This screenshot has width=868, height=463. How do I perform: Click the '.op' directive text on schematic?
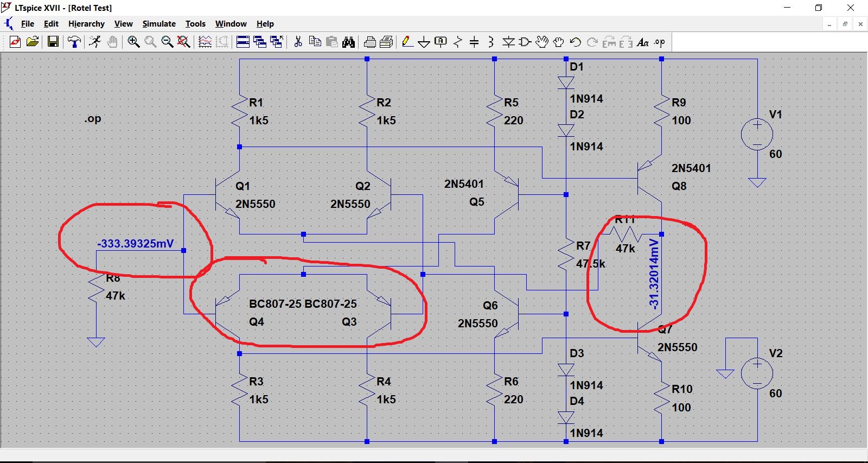(93, 119)
